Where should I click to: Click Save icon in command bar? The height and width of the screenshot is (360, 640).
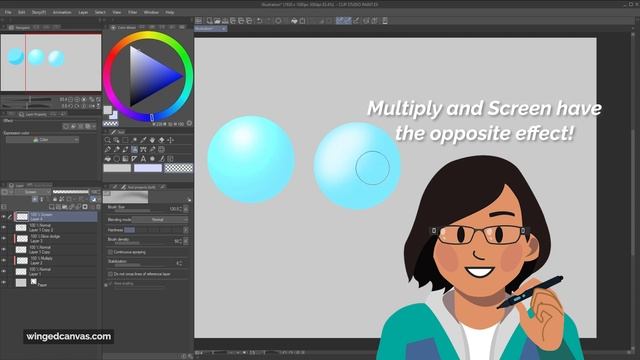click(225, 20)
